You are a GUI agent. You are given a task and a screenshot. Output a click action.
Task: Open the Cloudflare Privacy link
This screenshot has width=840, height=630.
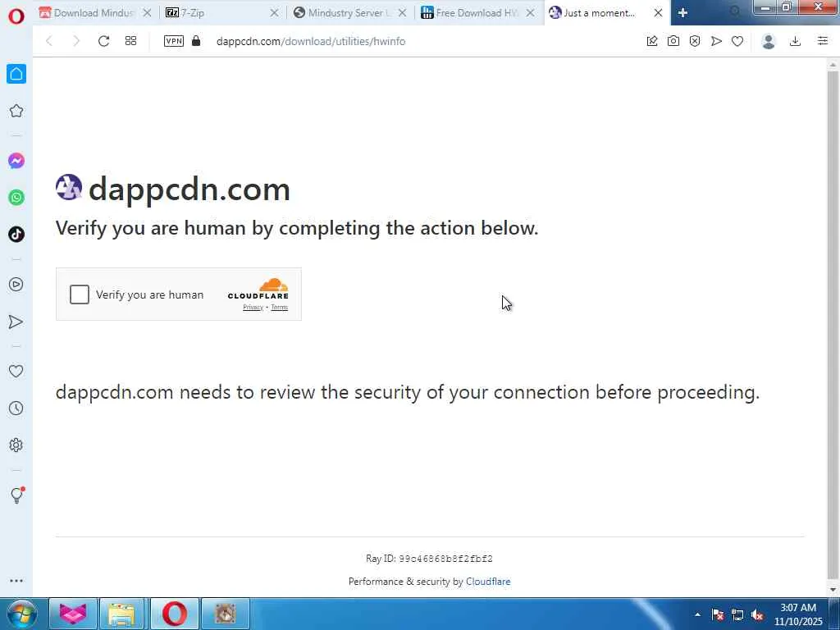253,307
